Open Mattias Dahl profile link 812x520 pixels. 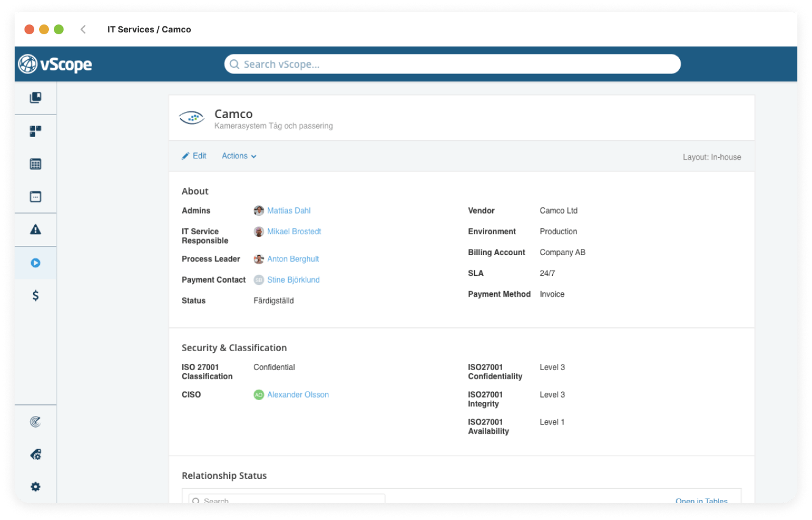(289, 210)
